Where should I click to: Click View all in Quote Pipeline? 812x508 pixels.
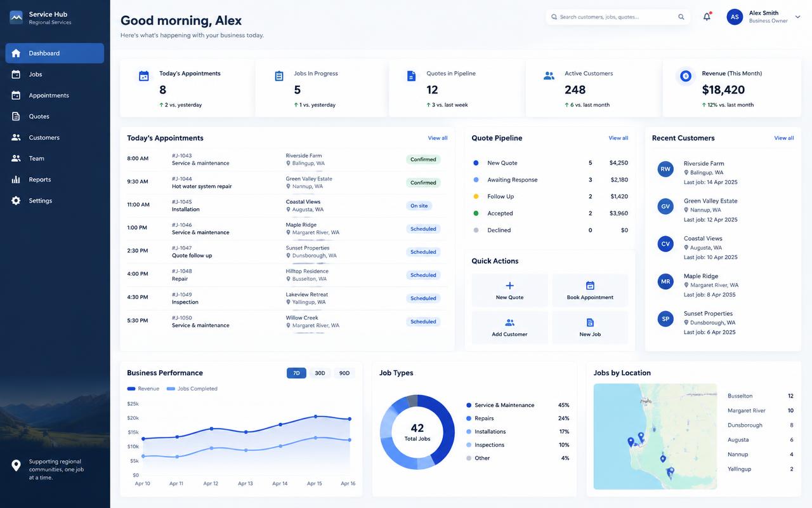pyautogui.click(x=619, y=138)
